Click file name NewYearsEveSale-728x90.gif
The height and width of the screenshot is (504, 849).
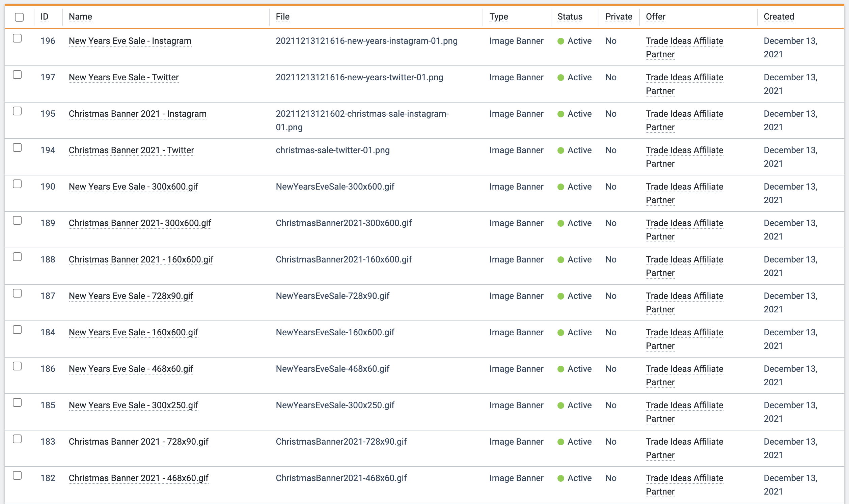pos(332,296)
